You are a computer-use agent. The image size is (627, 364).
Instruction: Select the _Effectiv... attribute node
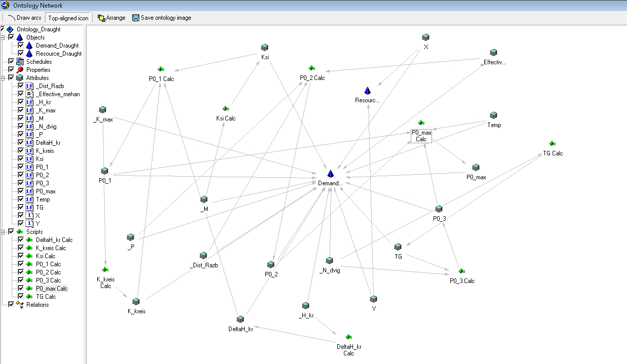tap(494, 53)
